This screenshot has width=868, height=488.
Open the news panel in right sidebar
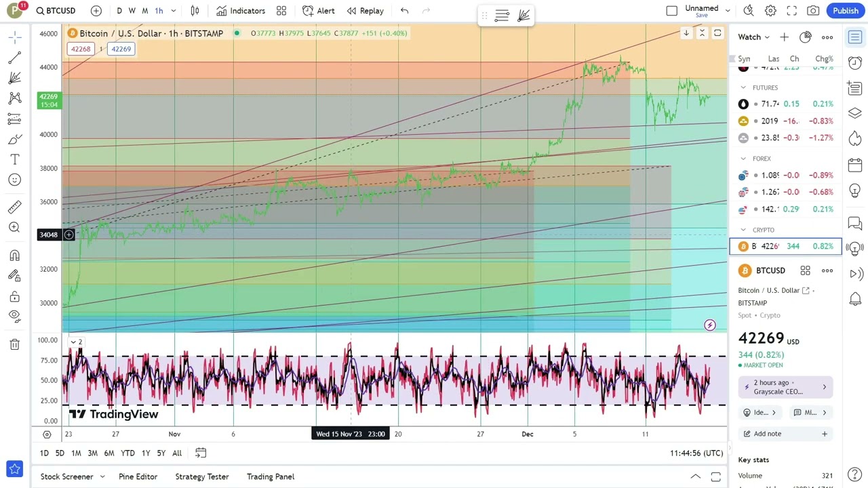pyautogui.click(x=855, y=87)
